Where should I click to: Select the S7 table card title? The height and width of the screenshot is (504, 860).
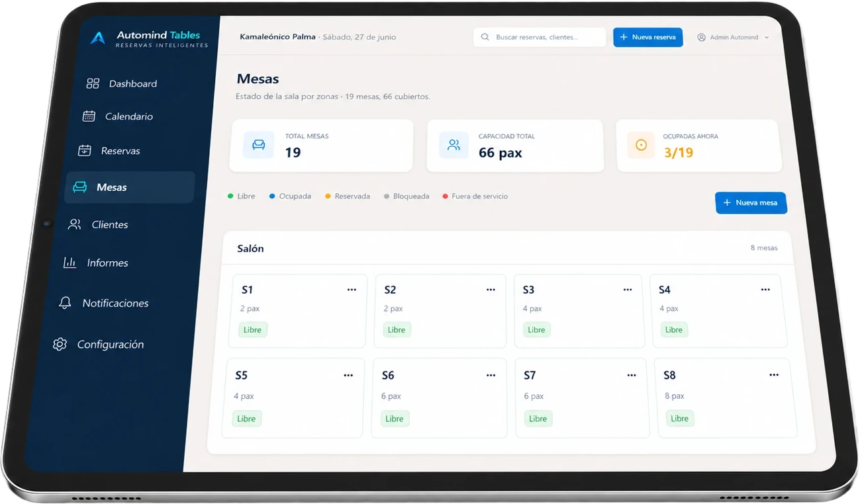coord(530,376)
